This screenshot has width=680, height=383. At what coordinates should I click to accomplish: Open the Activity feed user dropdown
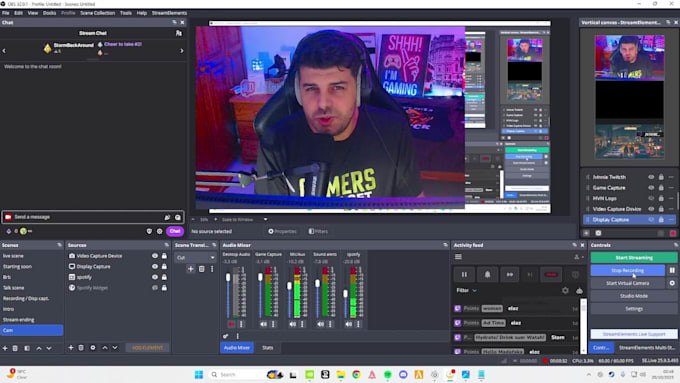click(x=579, y=257)
